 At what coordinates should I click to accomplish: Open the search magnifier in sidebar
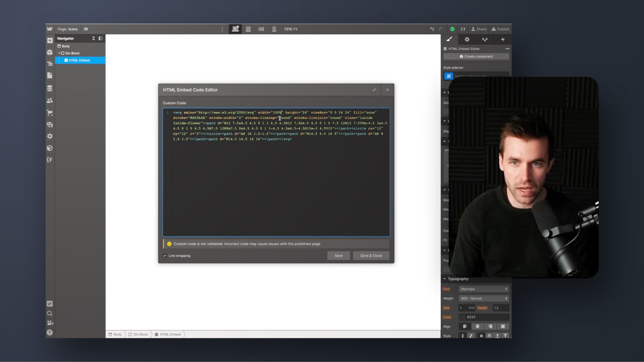point(50,314)
